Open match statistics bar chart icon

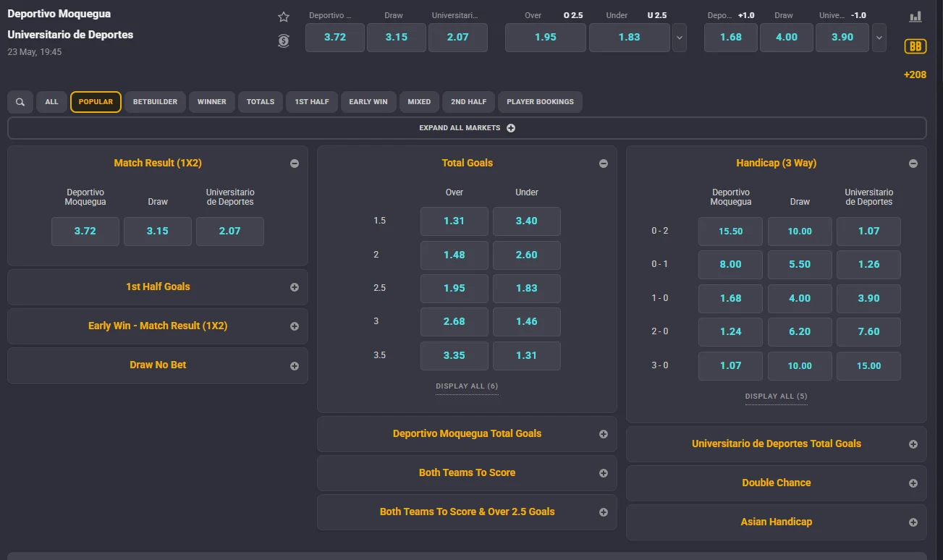(915, 17)
